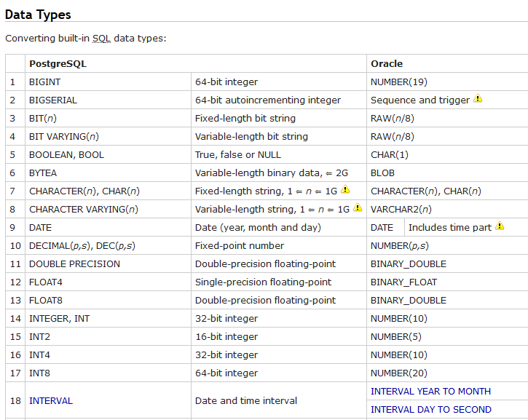Click the Oracle CHARACTER(n), CHAR(n) cell

click(447, 191)
